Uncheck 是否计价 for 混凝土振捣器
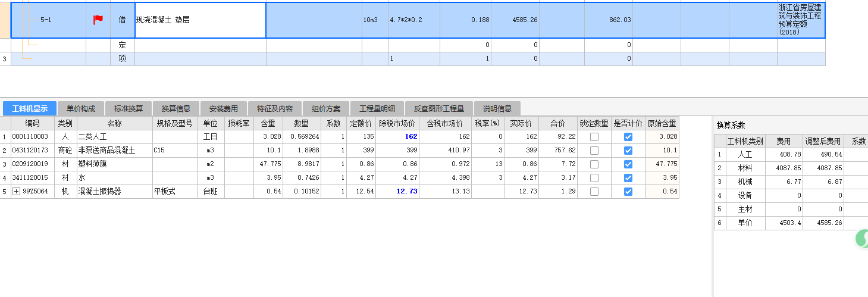 (x=628, y=191)
